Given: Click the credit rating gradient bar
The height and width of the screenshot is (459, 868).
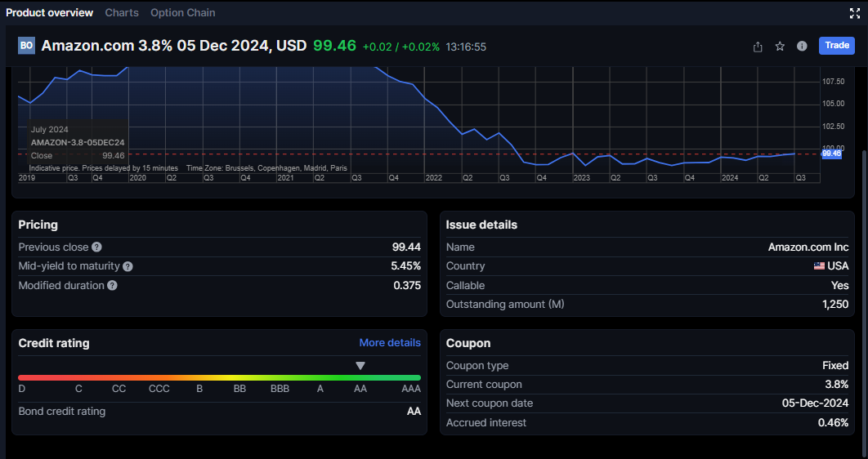Looking at the screenshot, I should [x=219, y=377].
